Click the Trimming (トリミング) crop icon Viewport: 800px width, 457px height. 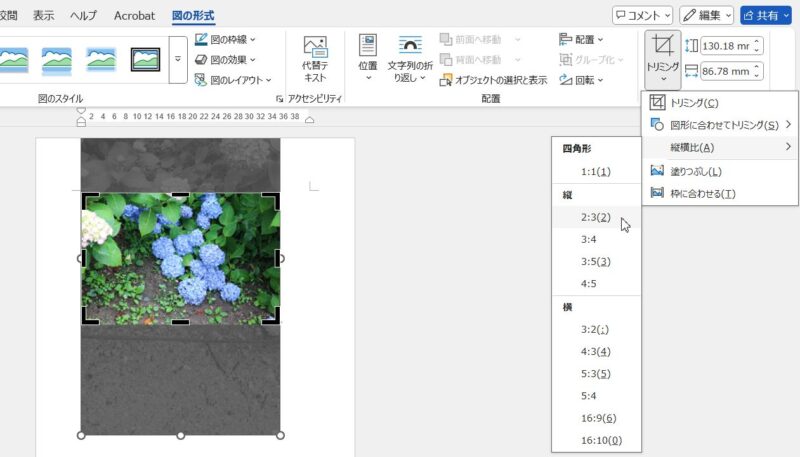(660, 45)
